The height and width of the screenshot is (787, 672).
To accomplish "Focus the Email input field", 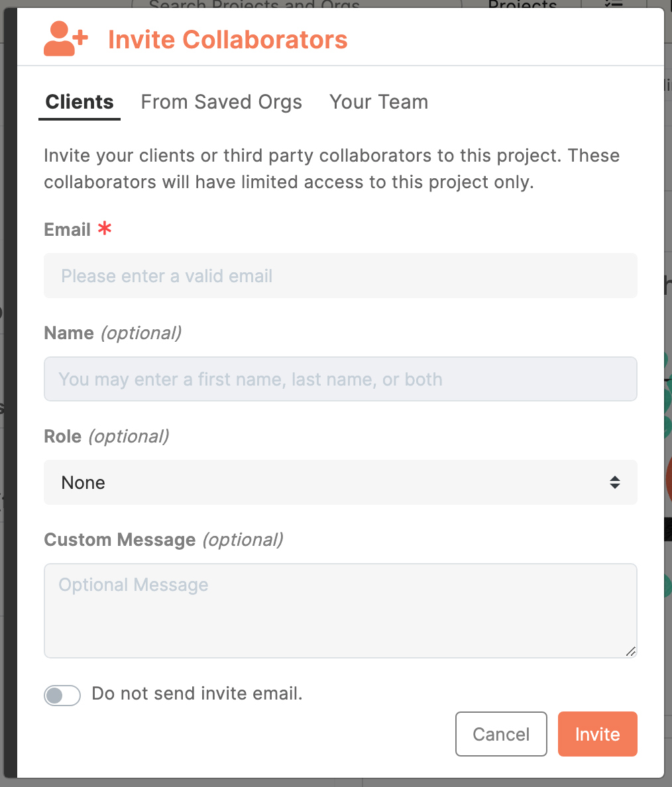I will (341, 276).
